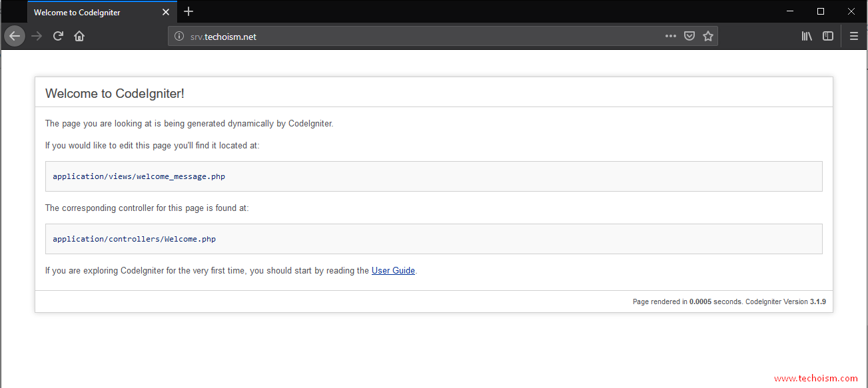
Task: Minimize the Firefox window
Action: point(790,11)
